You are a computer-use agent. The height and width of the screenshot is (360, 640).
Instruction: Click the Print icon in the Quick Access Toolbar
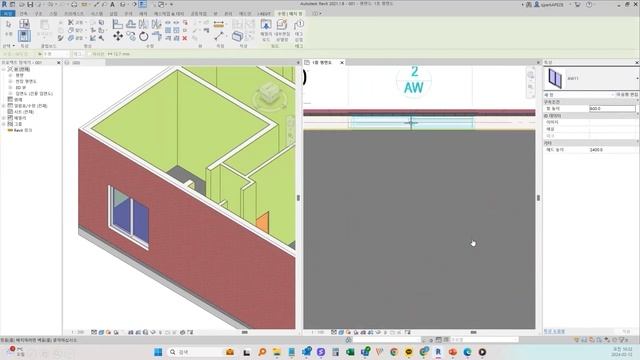(74, 4)
